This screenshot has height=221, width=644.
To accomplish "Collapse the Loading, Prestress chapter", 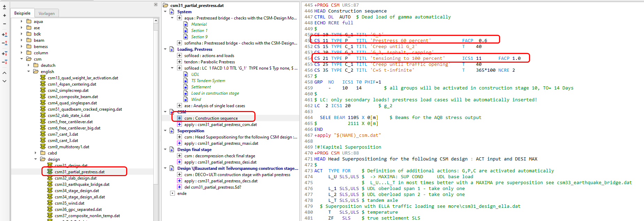I will point(165,49).
